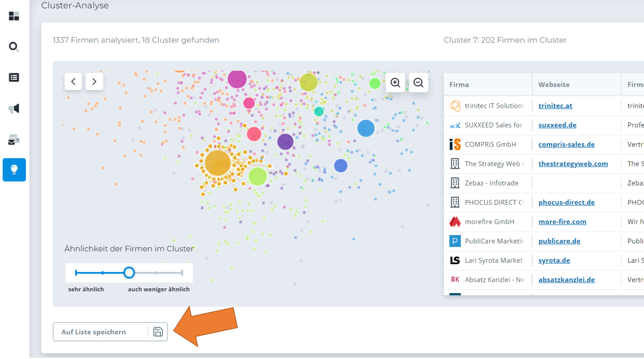Screen dimensions: 644x359
Task: Open the more-fire.com link
Action: click(x=562, y=221)
